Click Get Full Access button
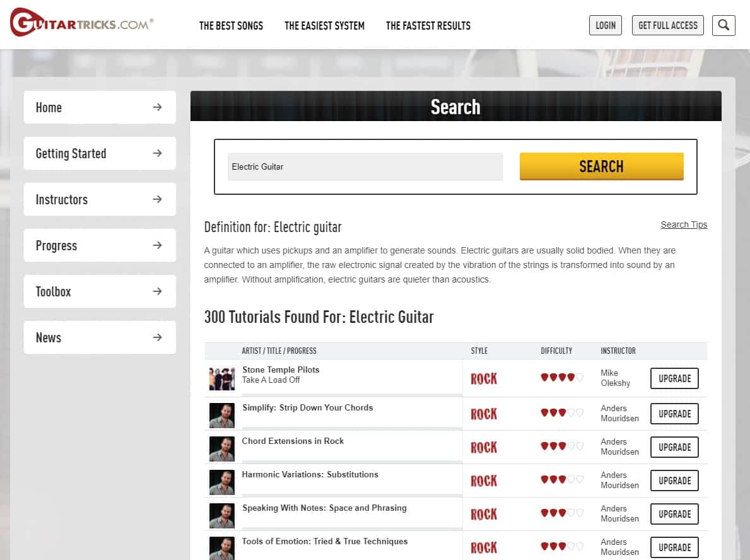Viewport: 750px width, 560px height. [x=668, y=25]
